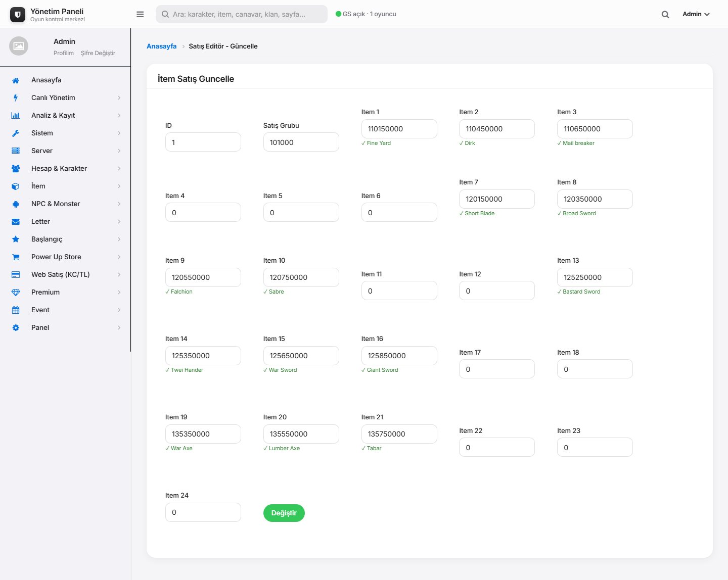Image resolution: width=728 pixels, height=580 pixels.
Task: Click the lightning icon for Canlı Yönetim
Action: tap(16, 98)
